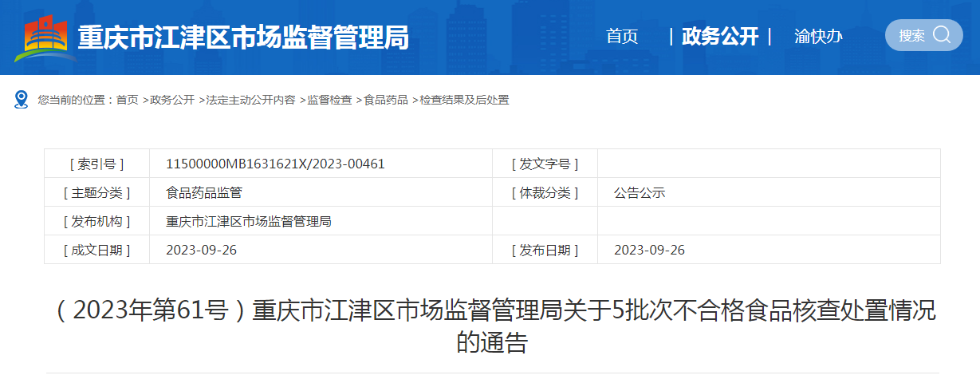Screen dimensions: 980x383
Task: Navigate to 监督检查 in the breadcrumb
Action: point(329,100)
